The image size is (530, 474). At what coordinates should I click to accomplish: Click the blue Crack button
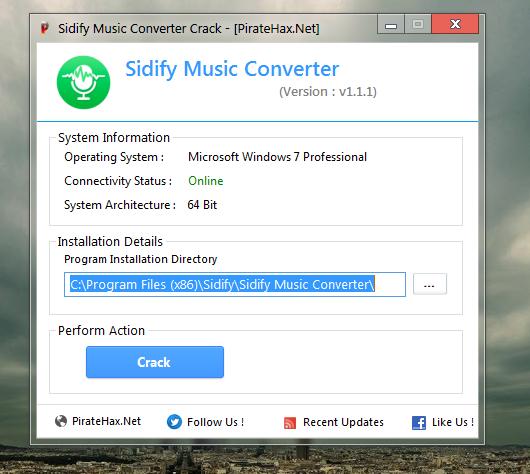click(x=155, y=362)
